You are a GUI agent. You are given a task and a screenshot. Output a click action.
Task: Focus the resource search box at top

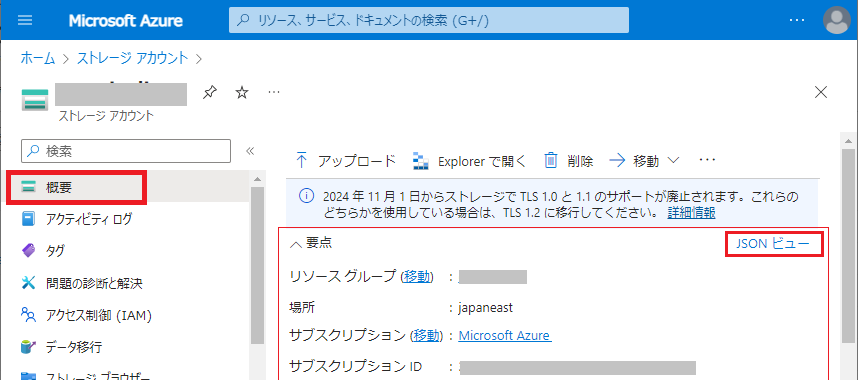(428, 20)
